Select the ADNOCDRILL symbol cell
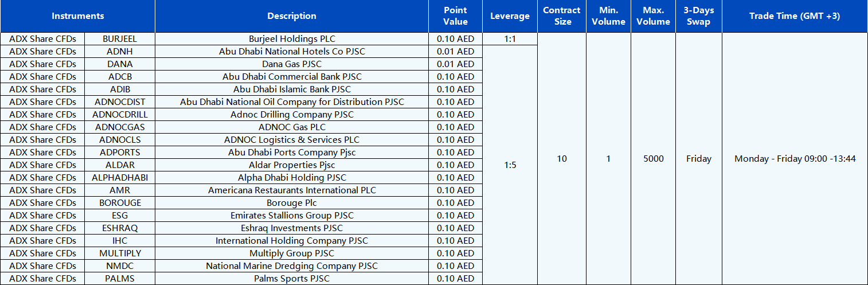Viewport: 868px width, 285px height. pos(120,115)
